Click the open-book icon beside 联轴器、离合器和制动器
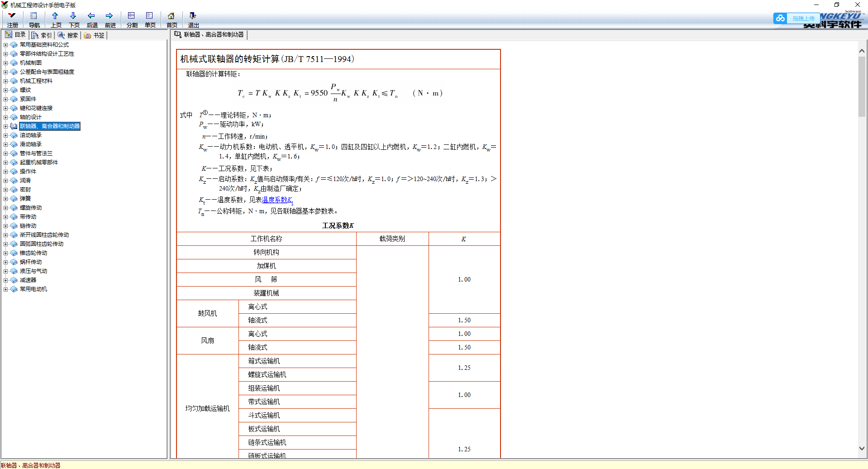 click(14, 126)
